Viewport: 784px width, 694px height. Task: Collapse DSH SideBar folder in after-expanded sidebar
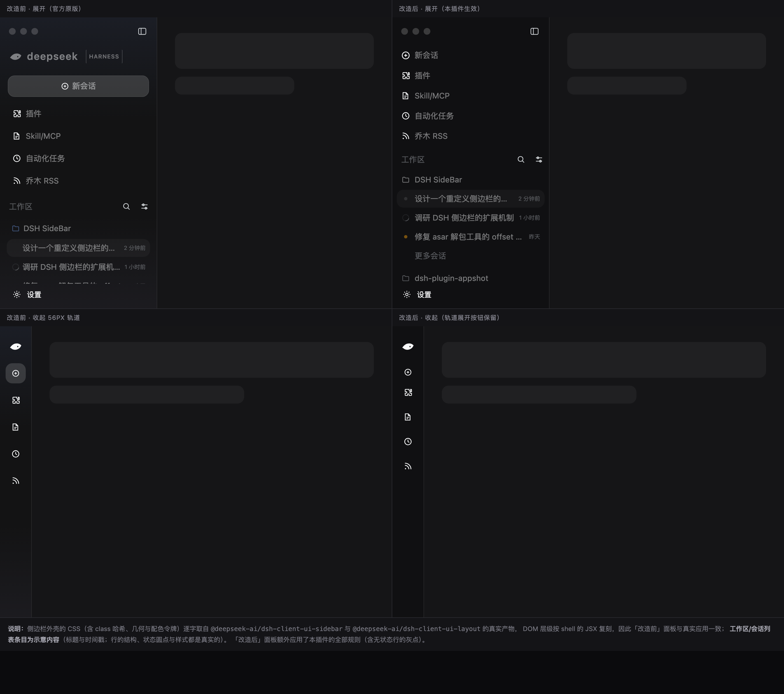click(x=471, y=180)
